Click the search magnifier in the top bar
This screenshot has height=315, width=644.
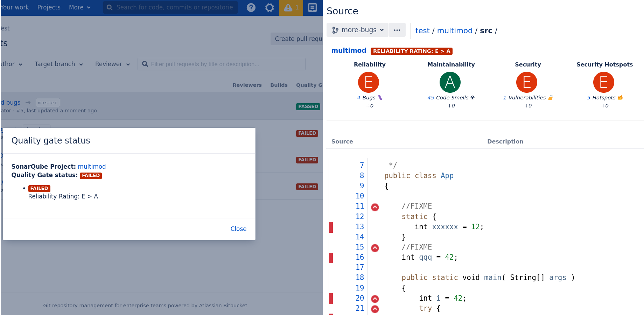pyautogui.click(x=110, y=7)
